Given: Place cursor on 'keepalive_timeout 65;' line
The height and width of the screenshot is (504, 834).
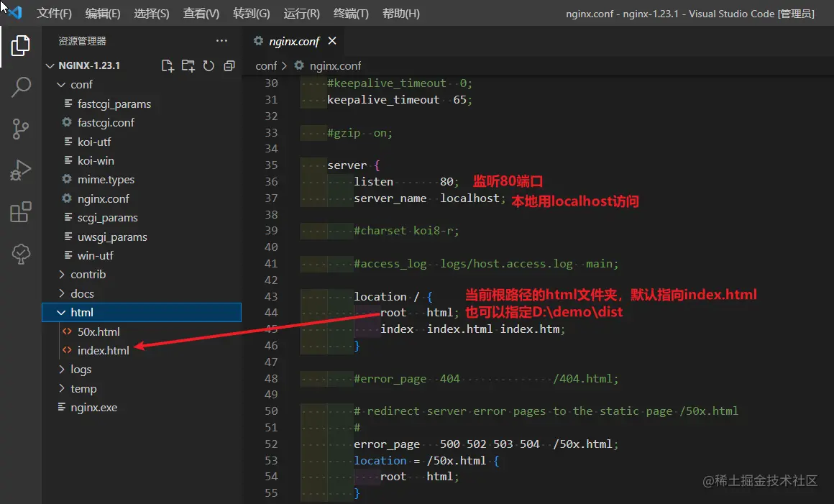Looking at the screenshot, I should click(400, 100).
